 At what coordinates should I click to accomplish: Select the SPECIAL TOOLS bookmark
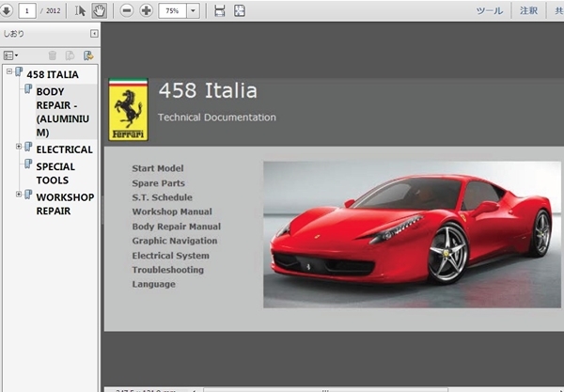[x=55, y=173]
